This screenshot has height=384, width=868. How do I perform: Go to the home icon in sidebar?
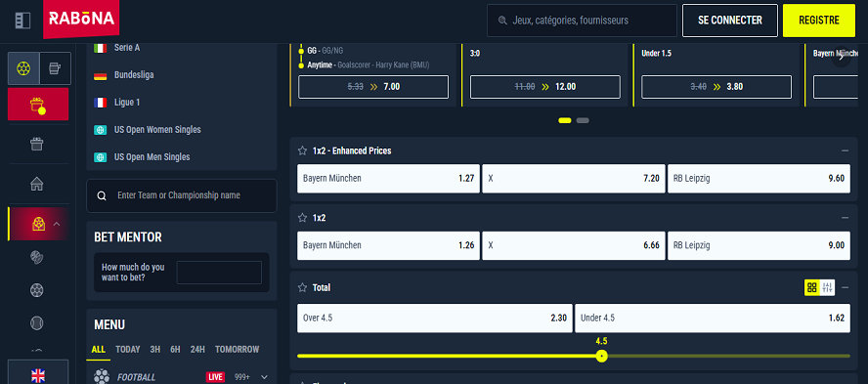click(x=37, y=184)
